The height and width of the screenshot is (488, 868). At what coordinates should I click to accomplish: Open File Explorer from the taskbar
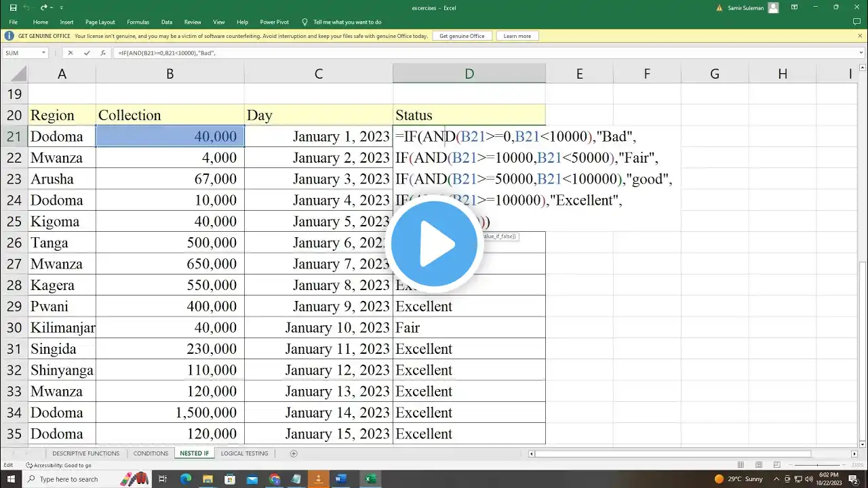[208, 479]
